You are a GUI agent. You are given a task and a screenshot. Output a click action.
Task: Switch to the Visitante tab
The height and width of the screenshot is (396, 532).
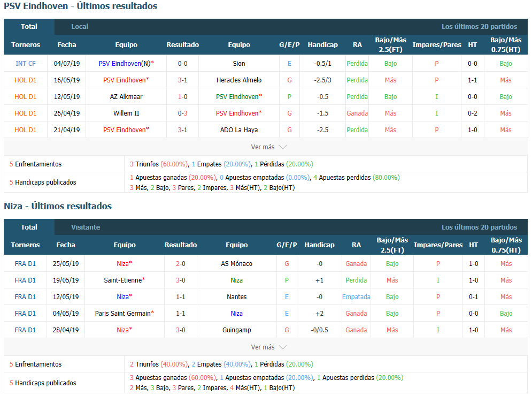pos(86,227)
